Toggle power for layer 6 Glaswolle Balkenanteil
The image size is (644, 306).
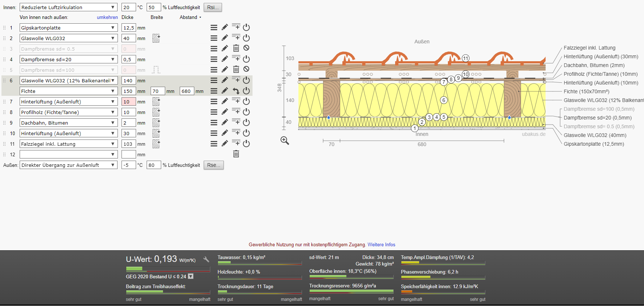coord(246,80)
